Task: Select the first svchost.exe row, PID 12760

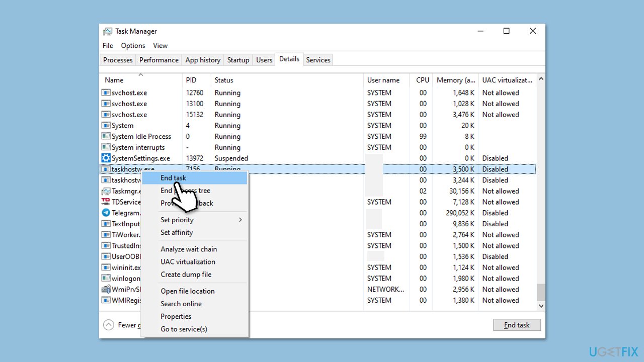Action: [129, 93]
